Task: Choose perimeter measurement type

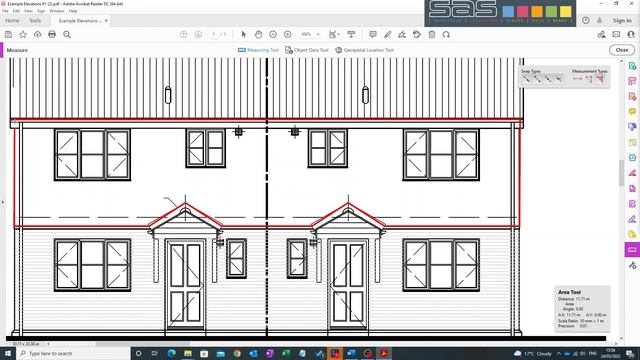Action: [589, 79]
